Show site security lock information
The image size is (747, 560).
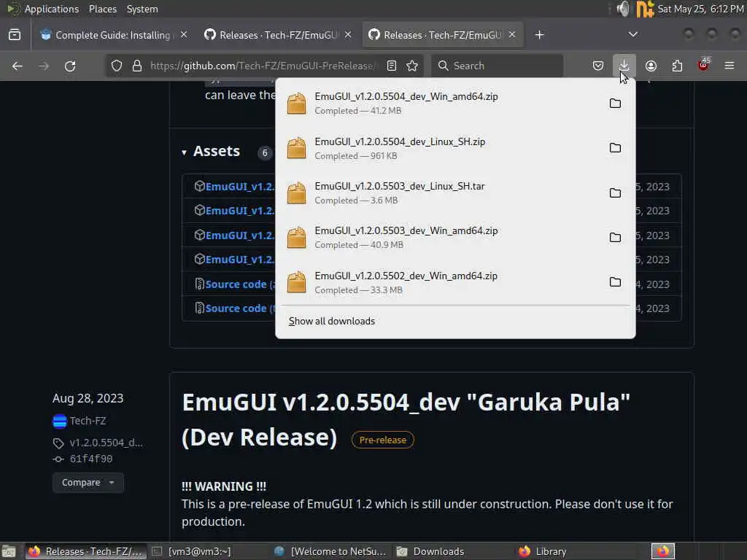pyautogui.click(x=137, y=66)
